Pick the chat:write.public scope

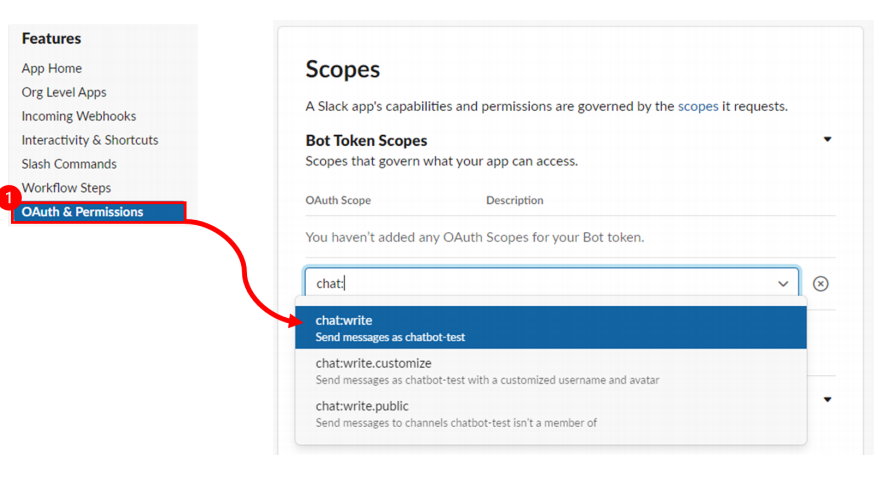(551, 414)
